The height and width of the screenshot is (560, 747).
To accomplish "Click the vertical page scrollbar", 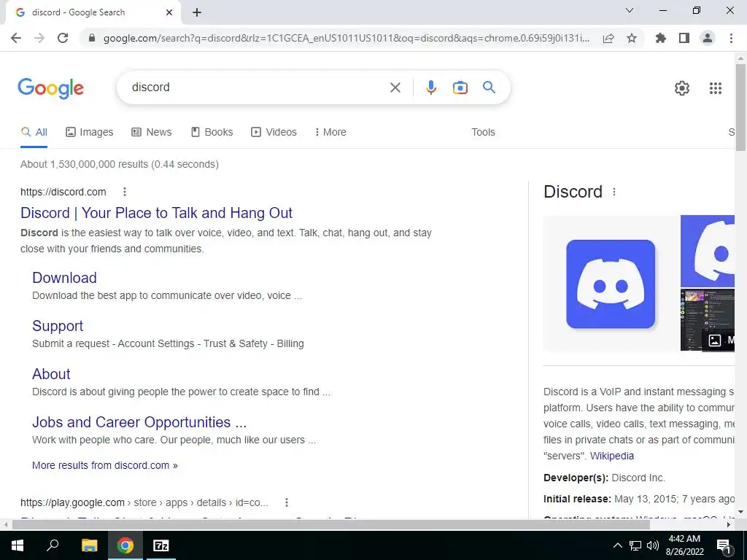I will point(741,108).
